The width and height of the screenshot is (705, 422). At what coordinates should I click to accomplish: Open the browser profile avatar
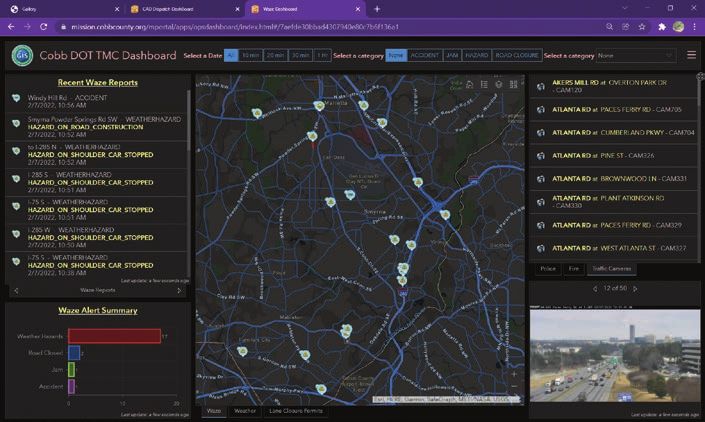click(x=678, y=27)
